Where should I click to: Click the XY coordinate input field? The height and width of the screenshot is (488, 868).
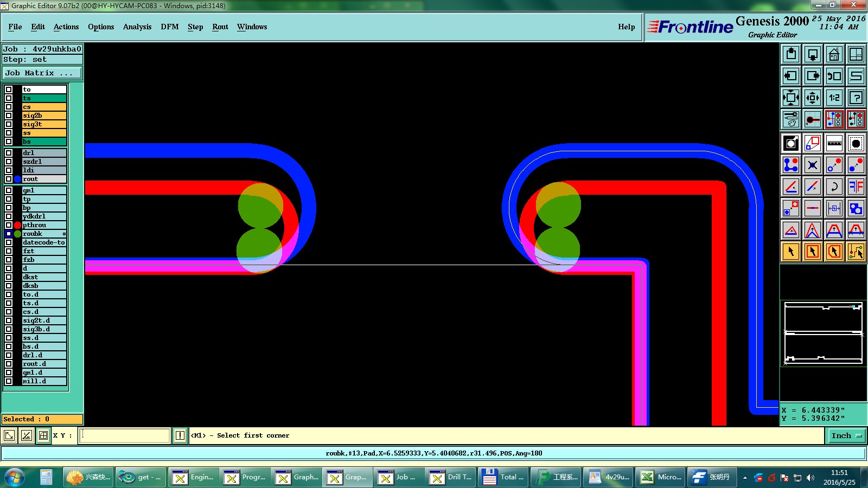[x=124, y=435]
